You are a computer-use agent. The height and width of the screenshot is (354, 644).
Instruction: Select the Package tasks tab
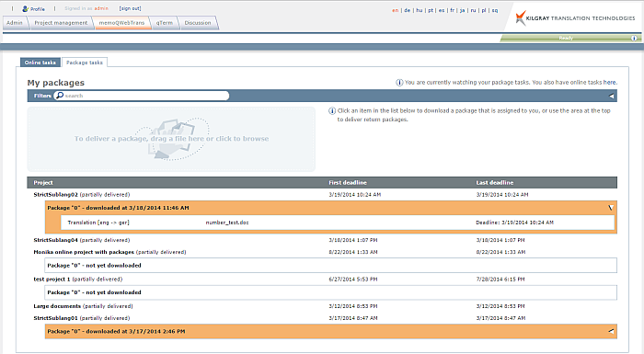pos(85,63)
